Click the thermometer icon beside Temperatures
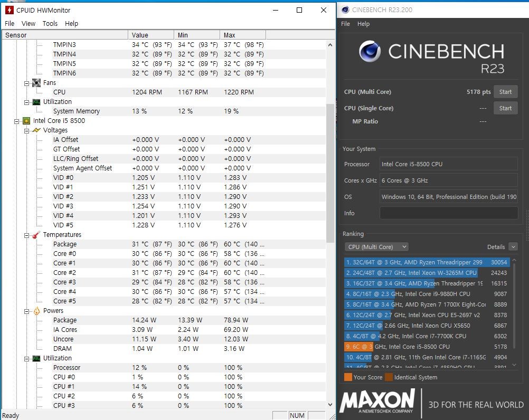The image size is (529, 420). (36, 235)
